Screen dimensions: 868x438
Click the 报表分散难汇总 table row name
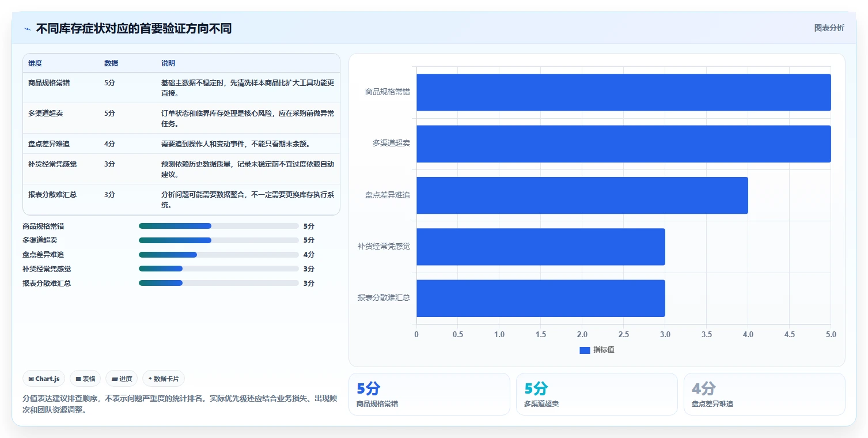click(x=52, y=195)
